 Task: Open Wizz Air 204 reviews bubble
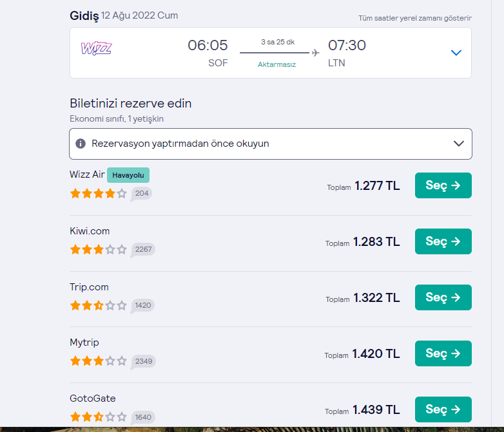click(x=142, y=193)
